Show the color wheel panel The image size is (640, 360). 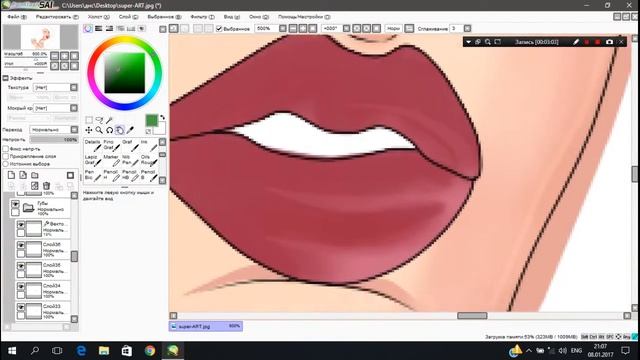click(88, 29)
